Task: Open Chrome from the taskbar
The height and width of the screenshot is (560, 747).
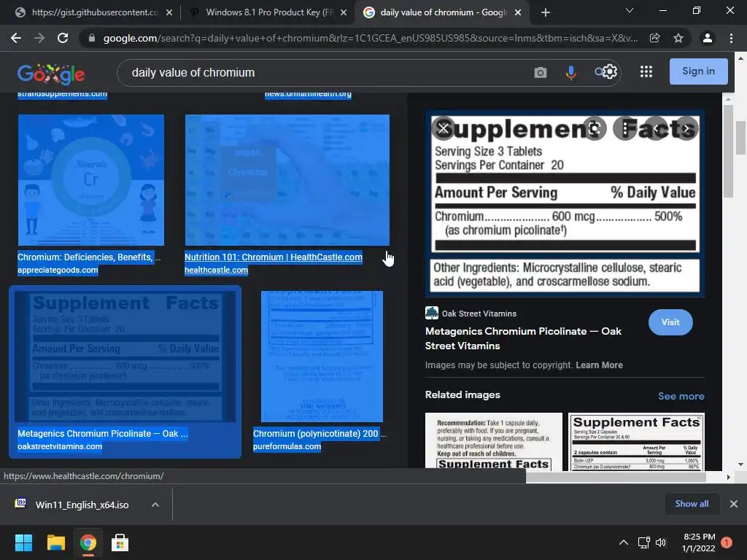Action: pyautogui.click(x=88, y=542)
